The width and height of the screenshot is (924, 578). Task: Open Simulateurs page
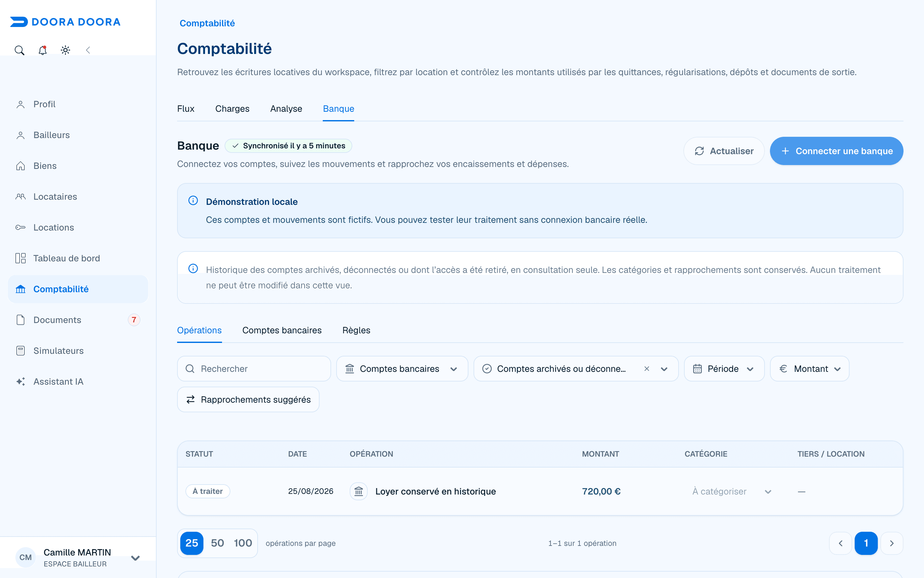(x=78, y=351)
